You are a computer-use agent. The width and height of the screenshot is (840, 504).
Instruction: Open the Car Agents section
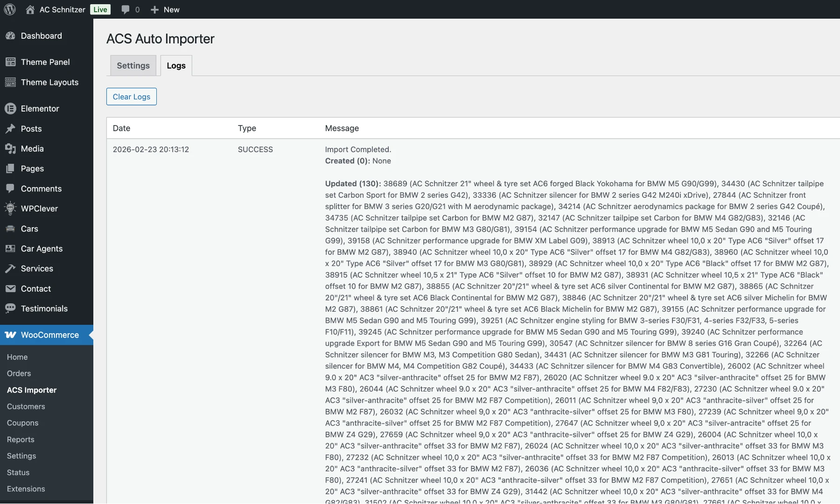click(x=10, y=249)
